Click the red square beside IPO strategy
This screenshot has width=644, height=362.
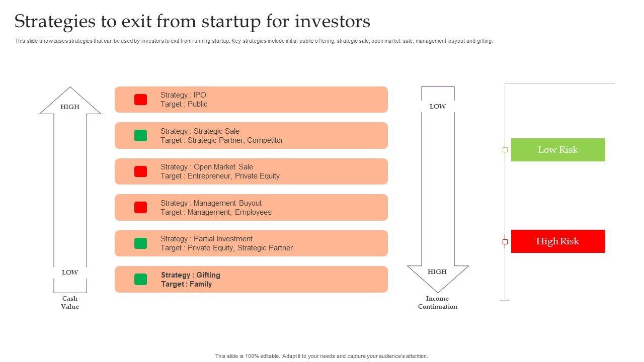140,100
